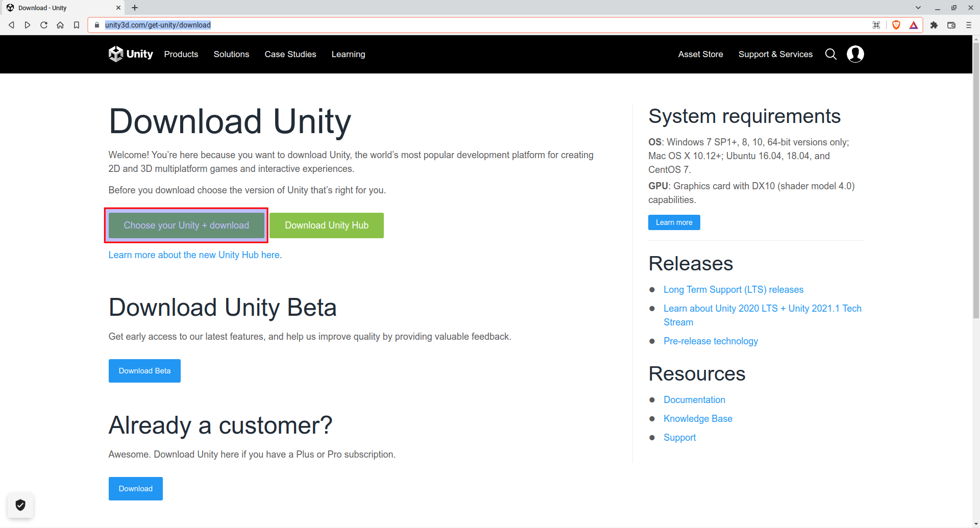
Task: Toggle the bookmark star for this page
Action: point(77,25)
